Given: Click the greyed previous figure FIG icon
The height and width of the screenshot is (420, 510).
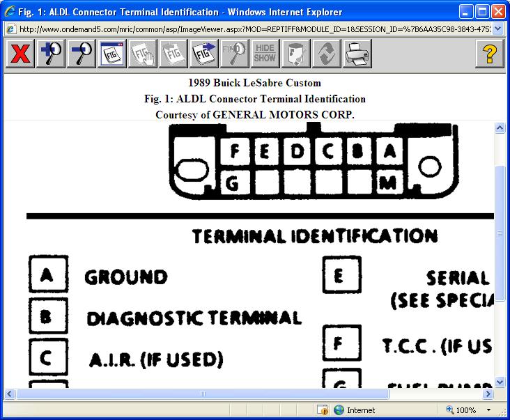Looking at the screenshot, I should tap(173, 54).
